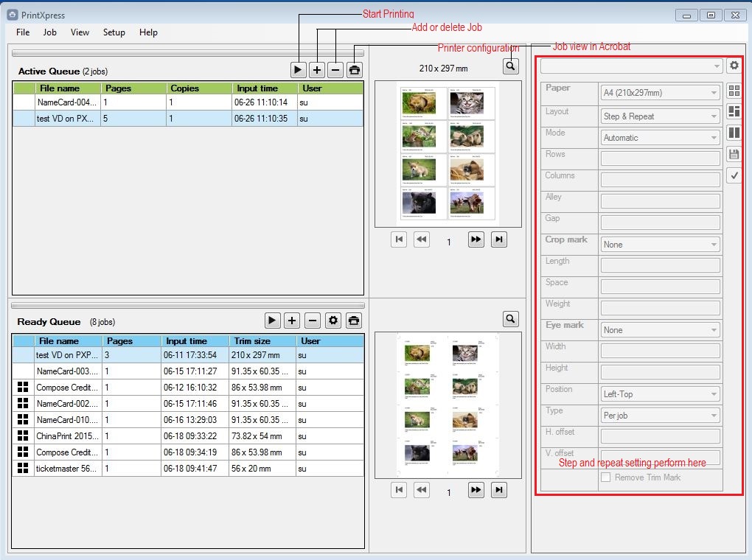Open the Job menu
The image size is (752, 560).
pos(50,32)
